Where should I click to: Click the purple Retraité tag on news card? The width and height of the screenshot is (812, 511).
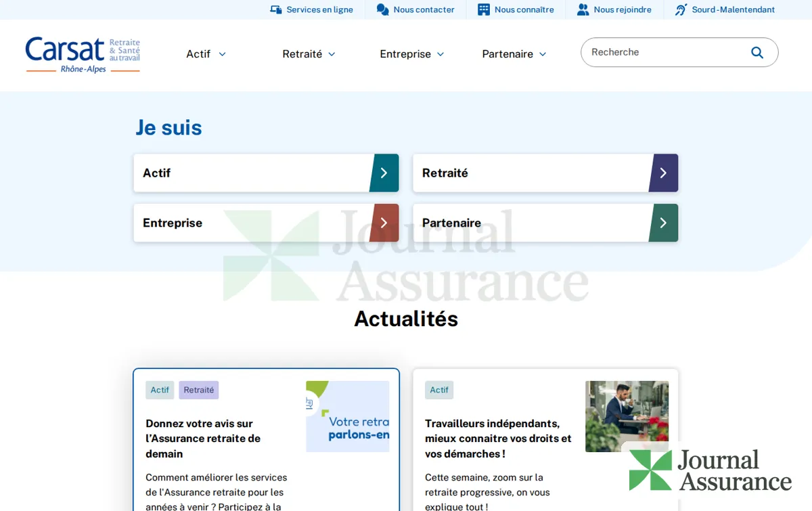(x=199, y=390)
